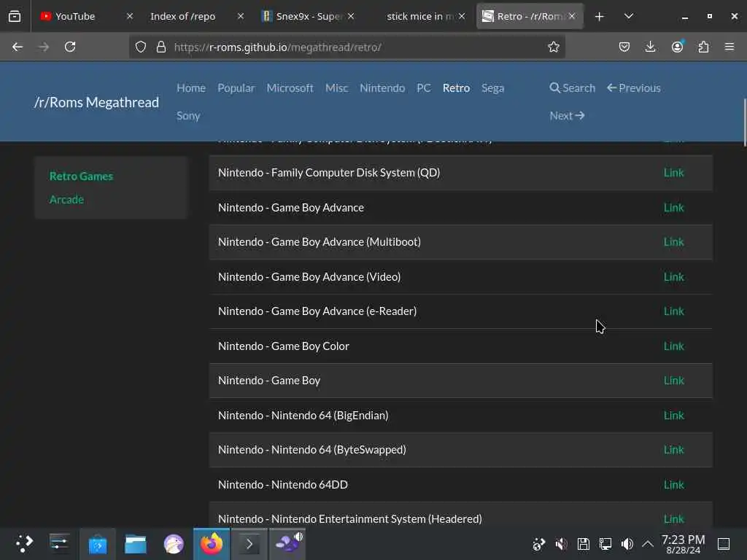The width and height of the screenshot is (747, 560).
Task: Close the YouTube tab
Action: coord(130,16)
